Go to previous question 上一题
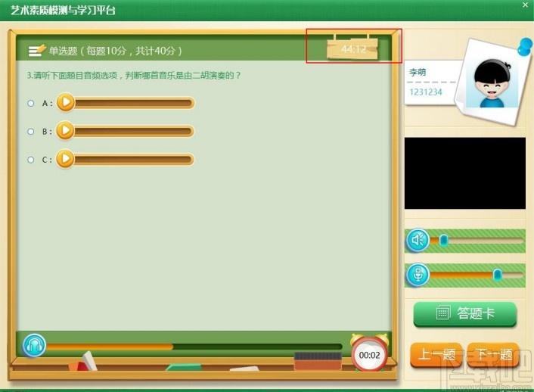 pos(436,354)
